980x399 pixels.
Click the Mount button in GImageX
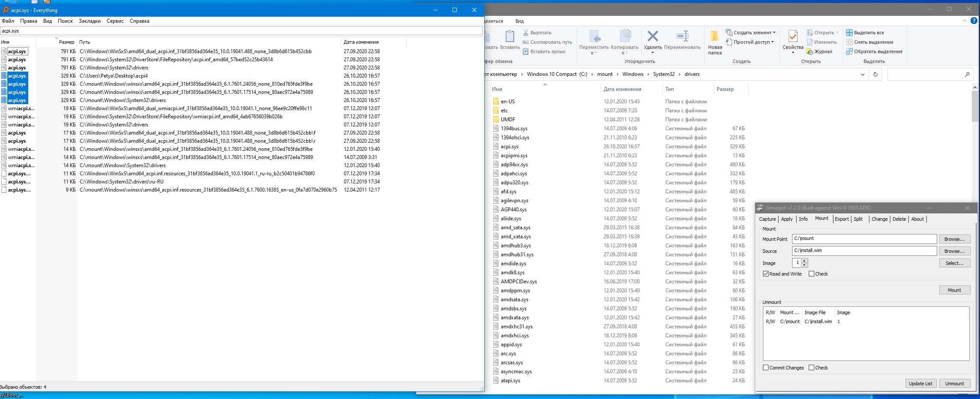coord(954,290)
